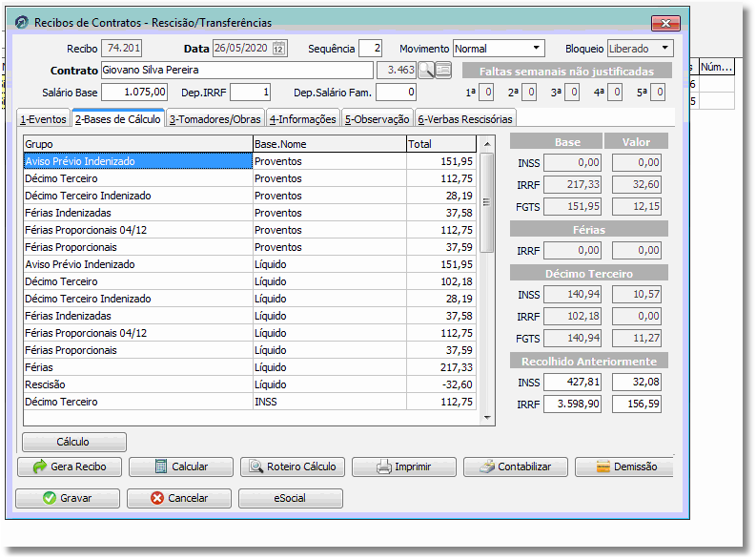Select Décimo Terceiro INSS row
This screenshot has height=560, width=756.
coord(249,402)
